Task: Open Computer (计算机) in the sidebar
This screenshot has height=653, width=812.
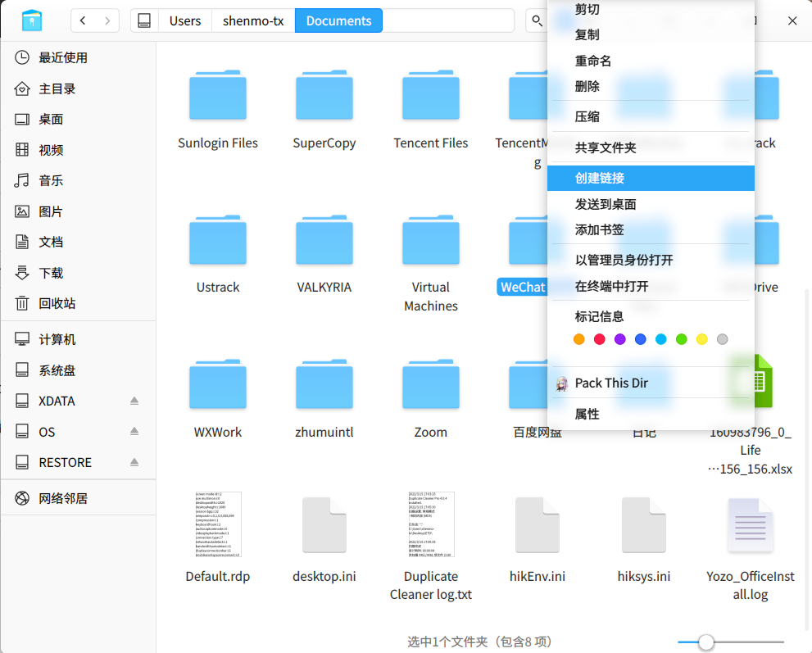Action: pyautogui.click(x=78, y=340)
